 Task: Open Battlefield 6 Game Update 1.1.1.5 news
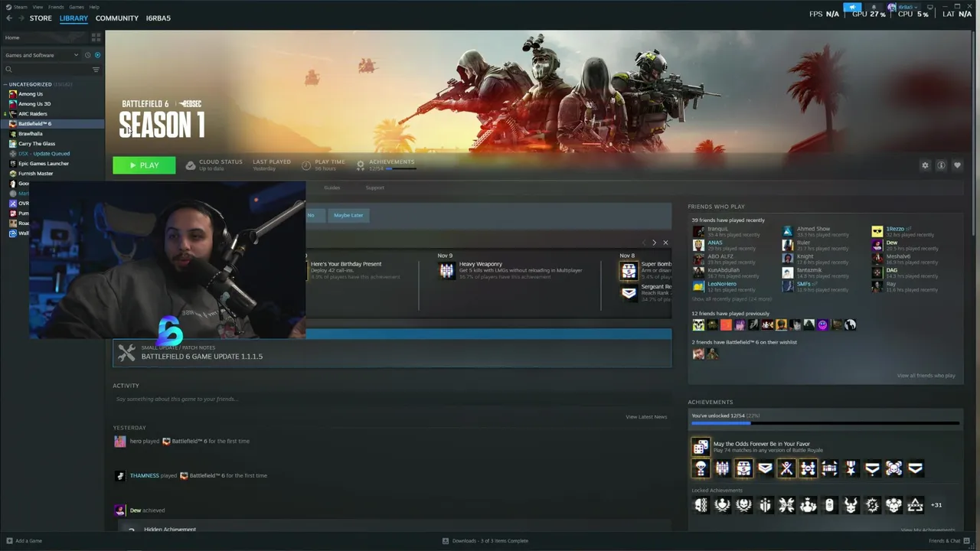(392, 353)
